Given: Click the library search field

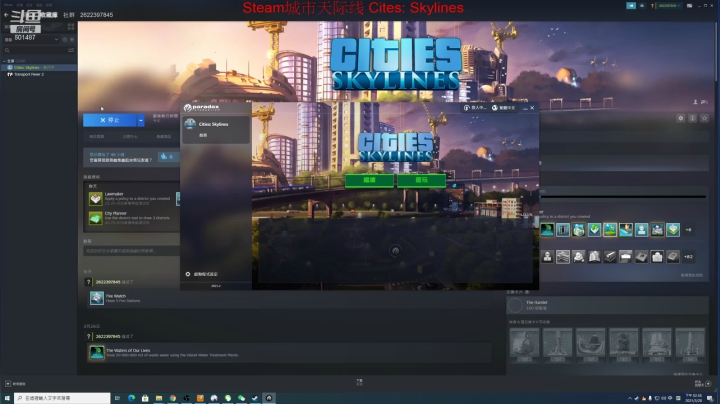Looking at the screenshot, I should [x=34, y=50].
